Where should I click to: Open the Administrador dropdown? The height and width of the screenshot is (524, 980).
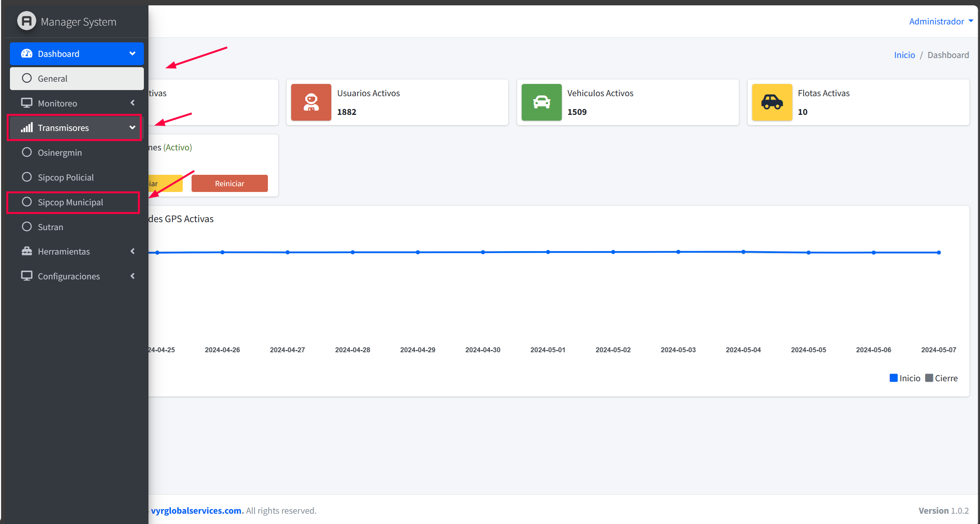(941, 21)
